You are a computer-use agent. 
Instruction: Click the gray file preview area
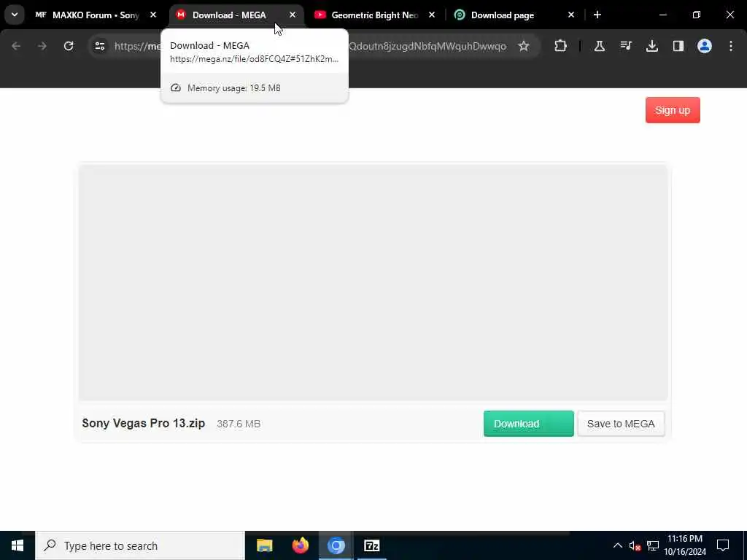(373, 282)
